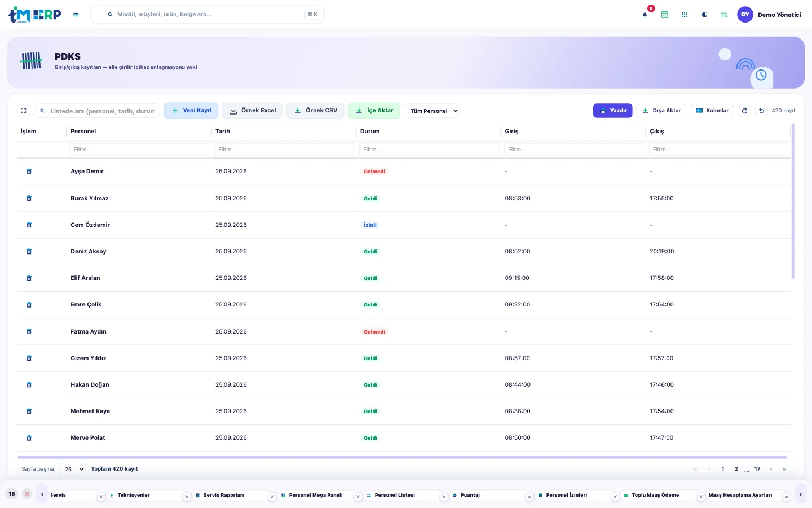812x508 pixels.
Task: Close all open tabs red X
Action: (27, 494)
